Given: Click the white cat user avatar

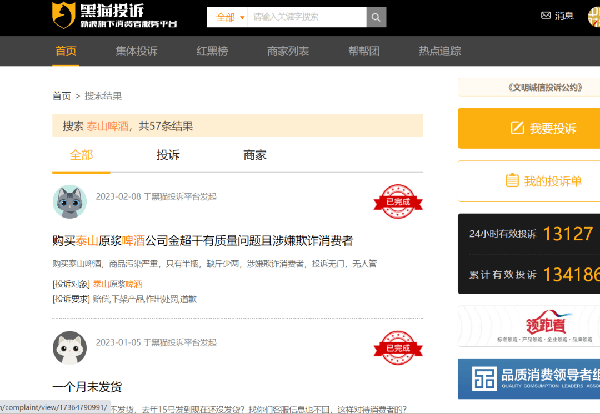Looking at the screenshot, I should click(68, 348).
